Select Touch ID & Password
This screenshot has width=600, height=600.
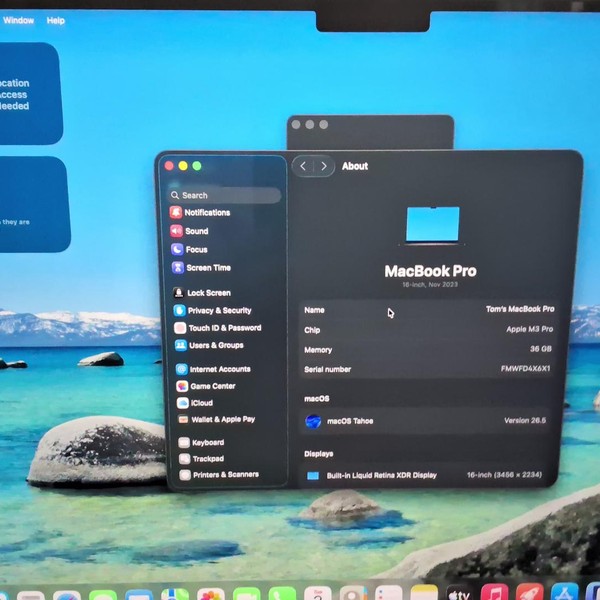[218, 328]
